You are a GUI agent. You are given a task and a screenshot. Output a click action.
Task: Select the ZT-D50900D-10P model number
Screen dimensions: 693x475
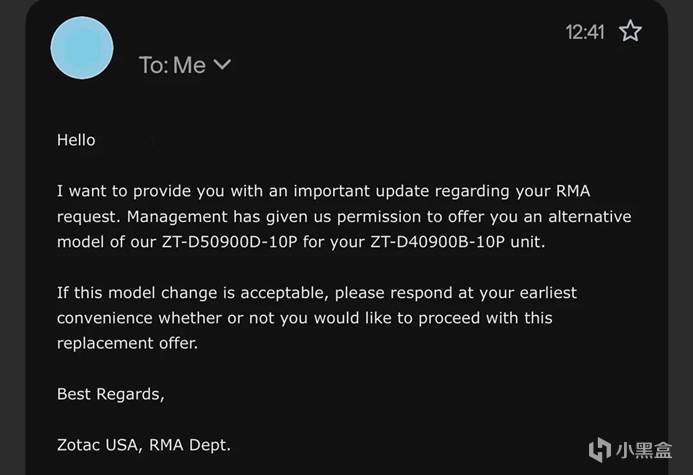pyautogui.click(x=229, y=242)
